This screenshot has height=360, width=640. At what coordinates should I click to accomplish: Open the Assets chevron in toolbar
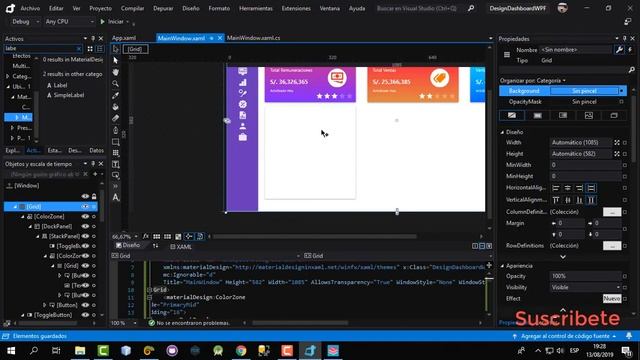(116, 186)
